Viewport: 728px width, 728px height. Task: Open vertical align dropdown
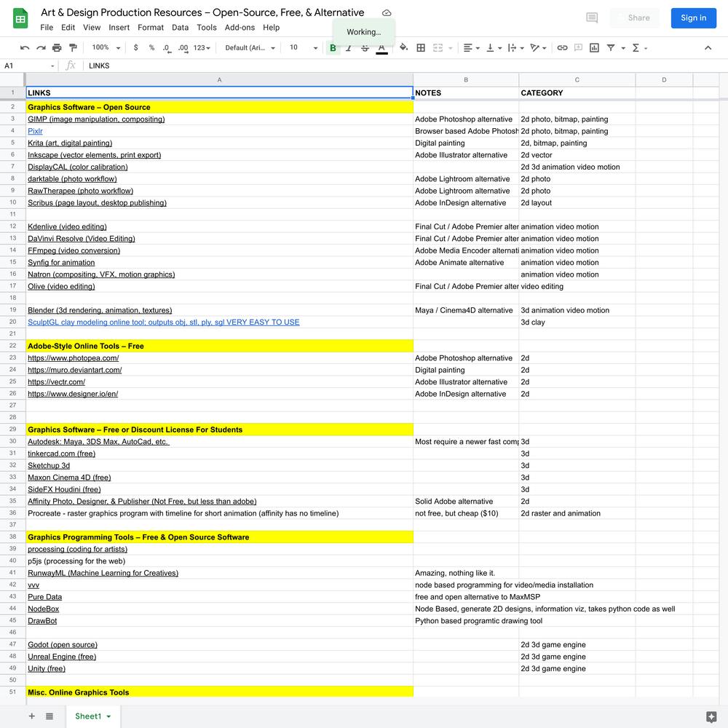[x=494, y=48]
